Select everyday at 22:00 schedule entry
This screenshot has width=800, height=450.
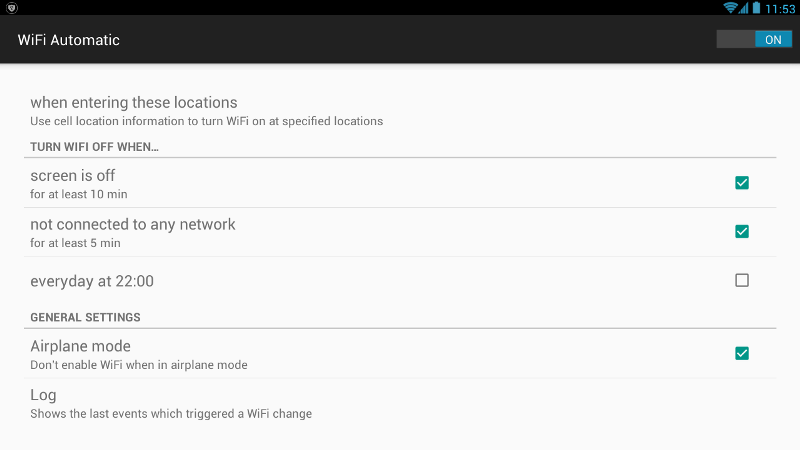(400, 281)
